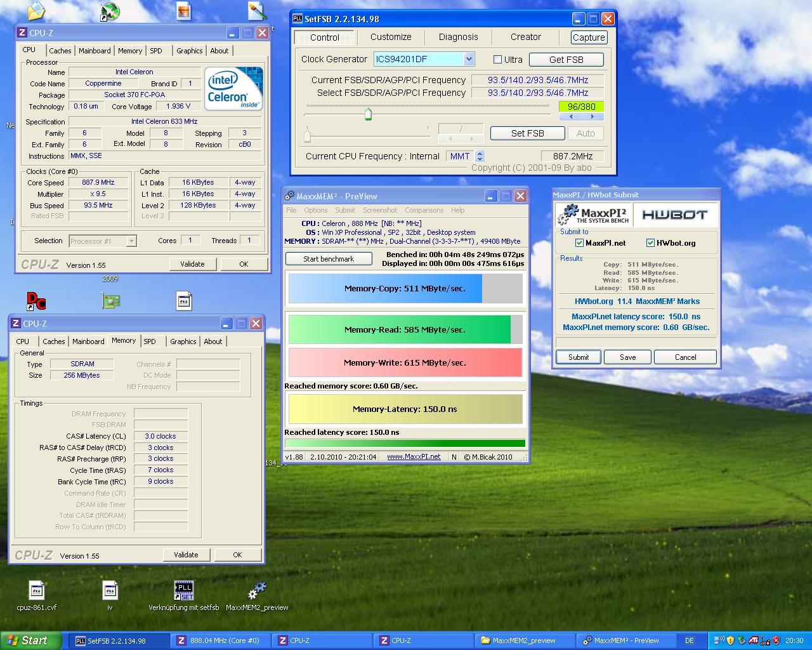
Task: Click the Capture button in SetFSB
Action: tap(589, 37)
